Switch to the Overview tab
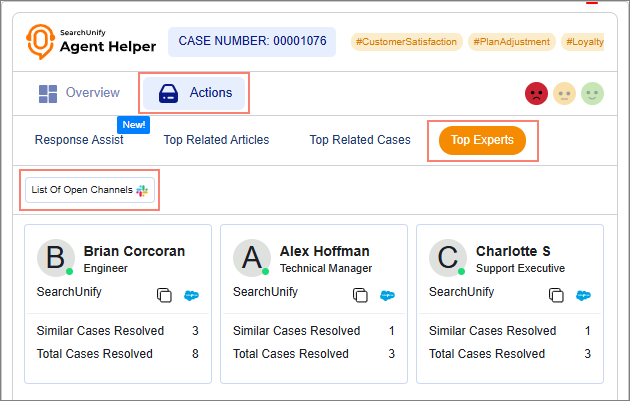The height and width of the screenshot is (401, 630). tap(79, 93)
